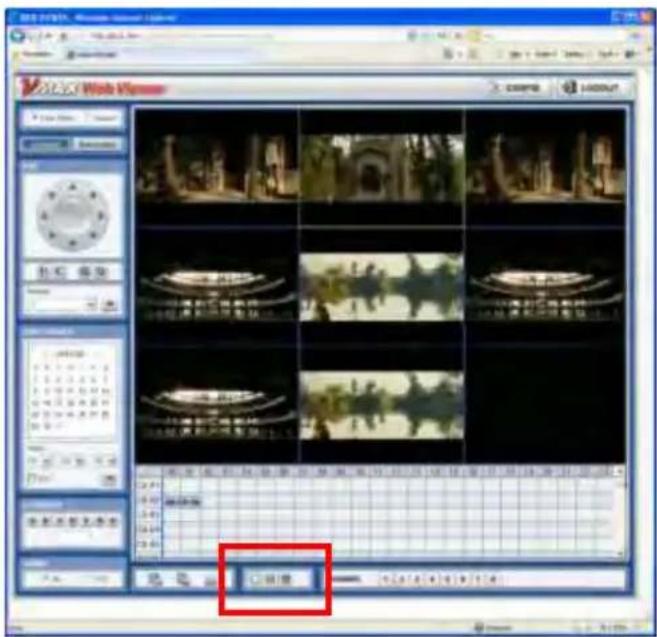Move the PTZ camera diagonally up-left
This screenshot has width=657, height=637.
[x=52, y=195]
